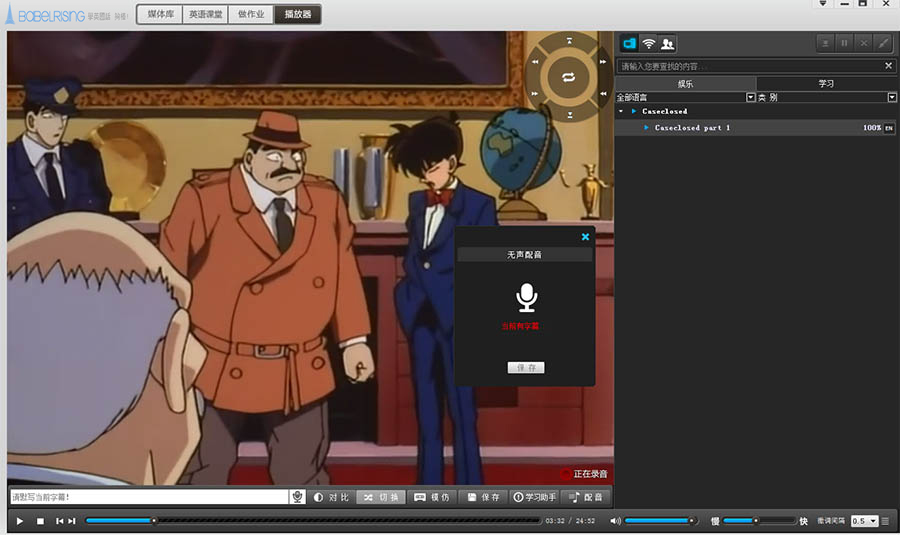Click the 模仿 imitate button

coord(432,497)
